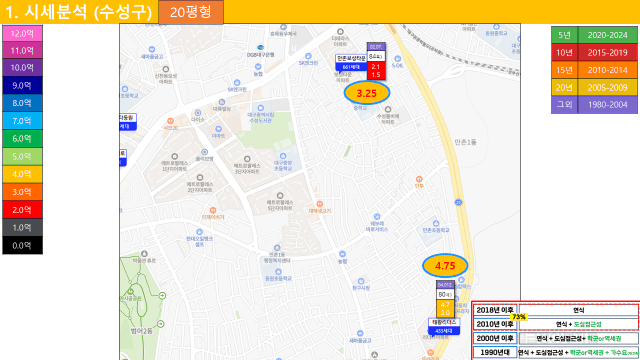Click the 새마을금고 icon near 신천동보성 아파트

pyautogui.click(x=152, y=49)
